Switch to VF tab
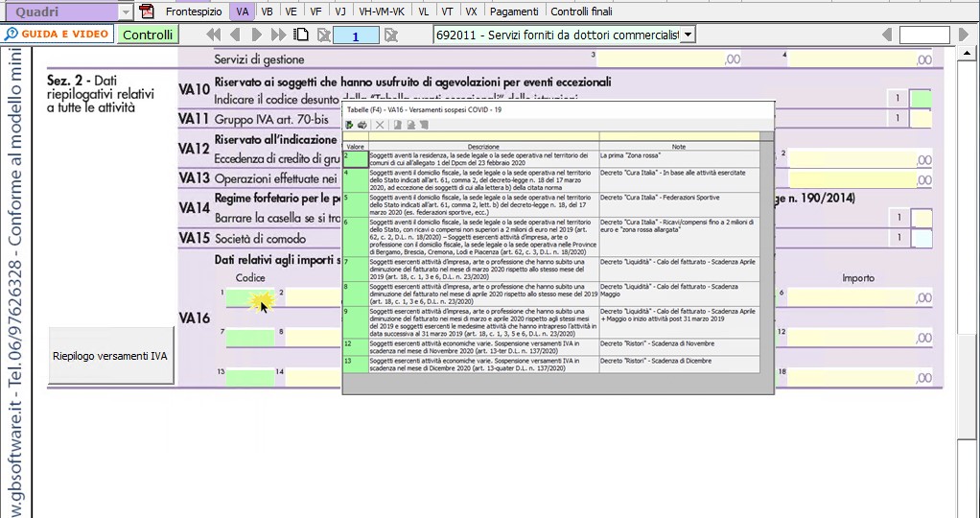The height and width of the screenshot is (518, 980). pos(315,12)
